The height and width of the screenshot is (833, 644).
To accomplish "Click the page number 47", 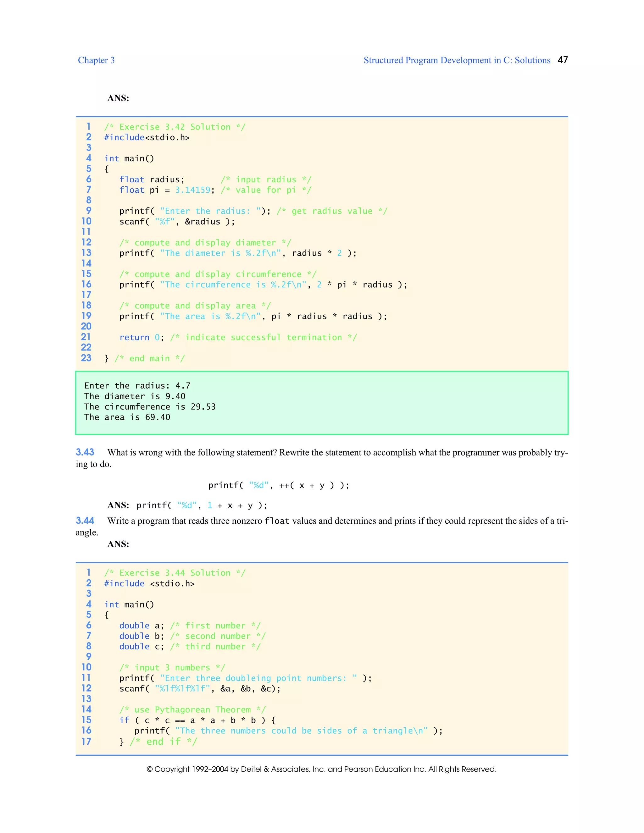I will 562,60.
